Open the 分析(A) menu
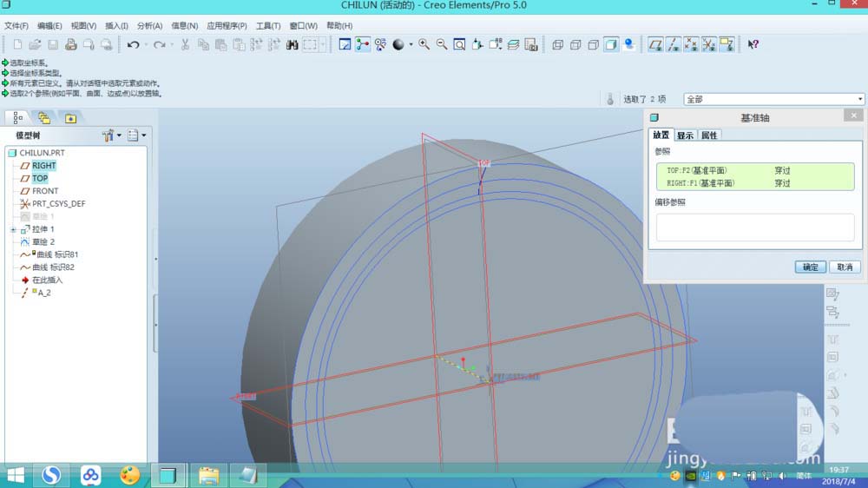The height and width of the screenshot is (488, 868). click(x=149, y=25)
